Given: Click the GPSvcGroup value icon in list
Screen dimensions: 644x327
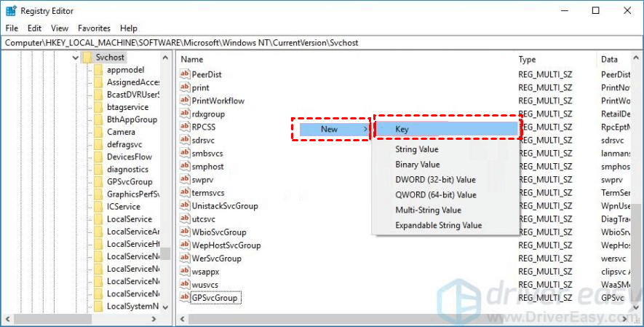Looking at the screenshot, I should [x=185, y=298].
